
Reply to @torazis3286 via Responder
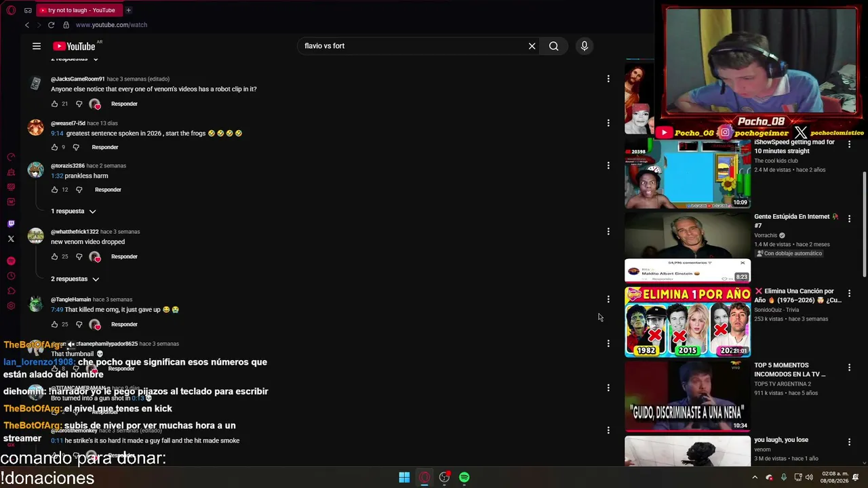click(108, 190)
